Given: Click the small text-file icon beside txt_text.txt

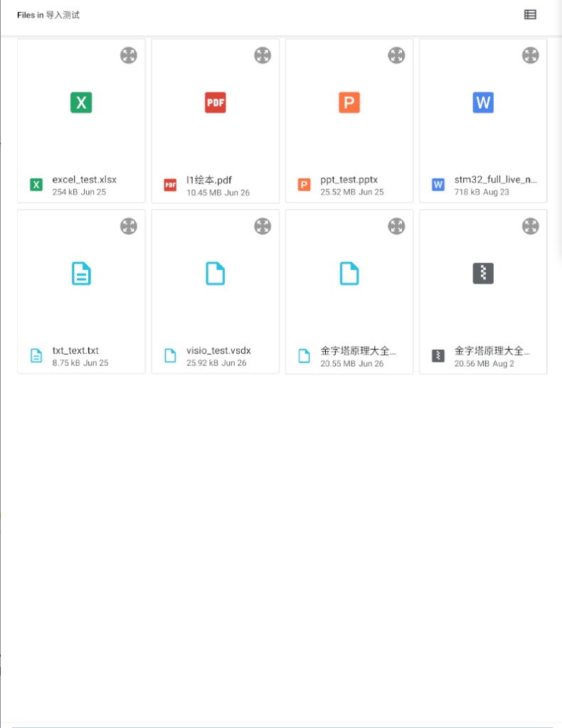Looking at the screenshot, I should tap(36, 355).
